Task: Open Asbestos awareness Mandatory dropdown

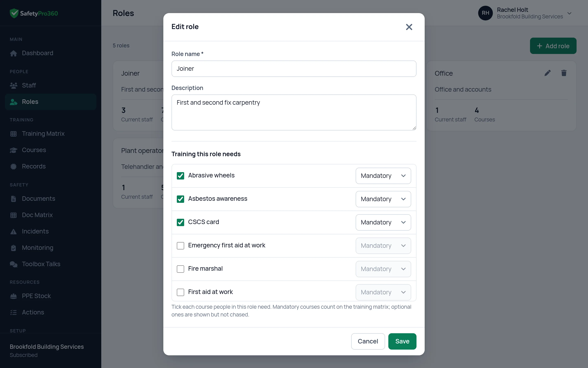Action: (x=383, y=199)
